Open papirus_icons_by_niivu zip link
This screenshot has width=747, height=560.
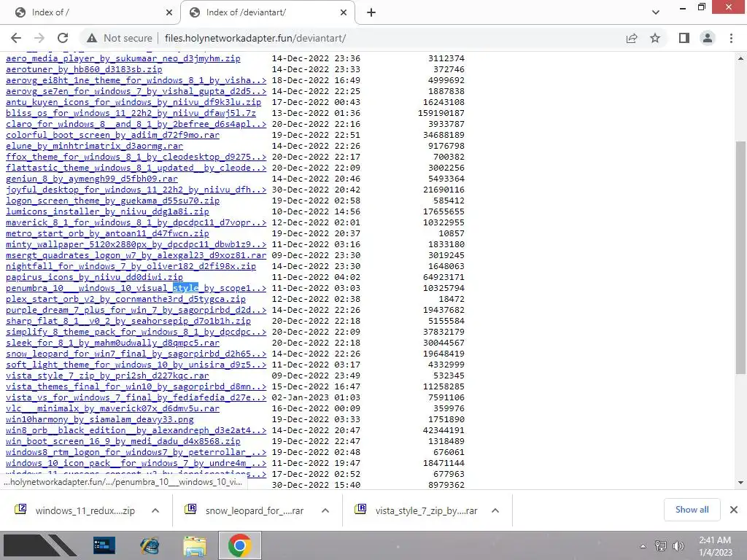click(x=94, y=278)
